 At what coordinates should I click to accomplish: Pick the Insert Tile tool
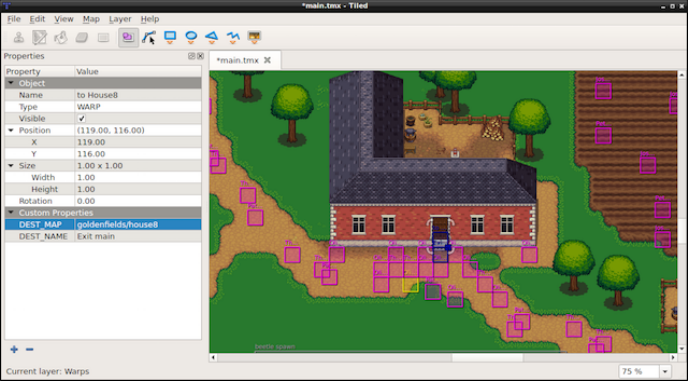254,37
